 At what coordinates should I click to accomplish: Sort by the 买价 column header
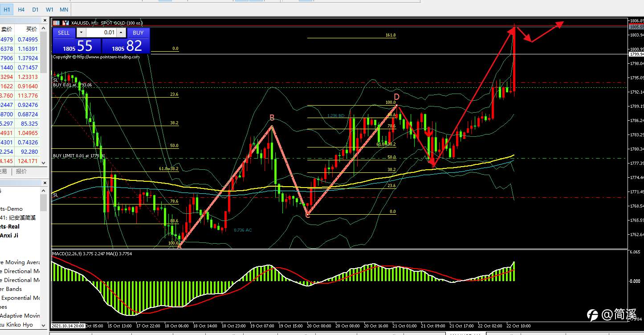[31, 29]
